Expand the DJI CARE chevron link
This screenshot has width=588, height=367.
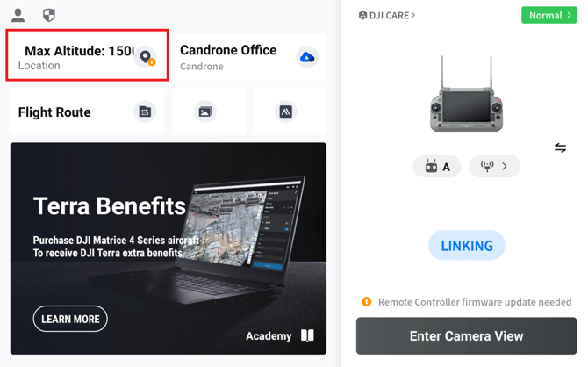pyautogui.click(x=387, y=16)
